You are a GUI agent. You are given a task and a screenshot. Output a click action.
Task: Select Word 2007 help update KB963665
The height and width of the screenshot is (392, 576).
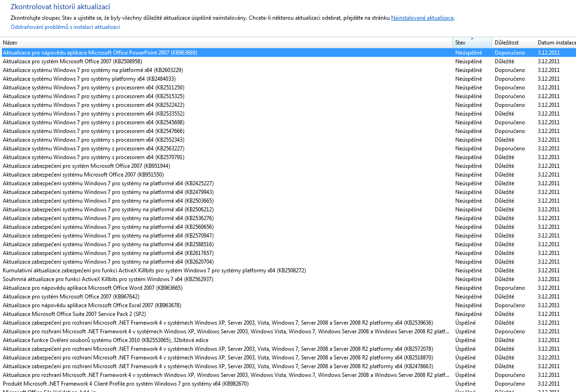point(288,288)
